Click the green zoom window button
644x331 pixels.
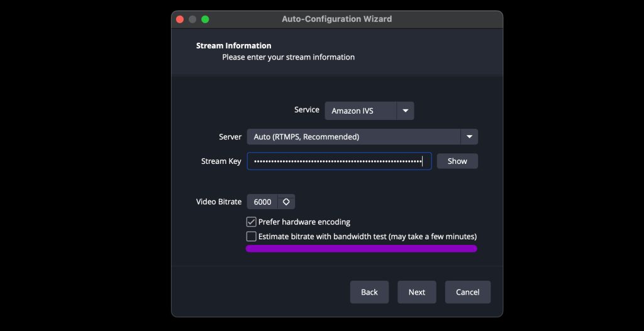tap(205, 19)
